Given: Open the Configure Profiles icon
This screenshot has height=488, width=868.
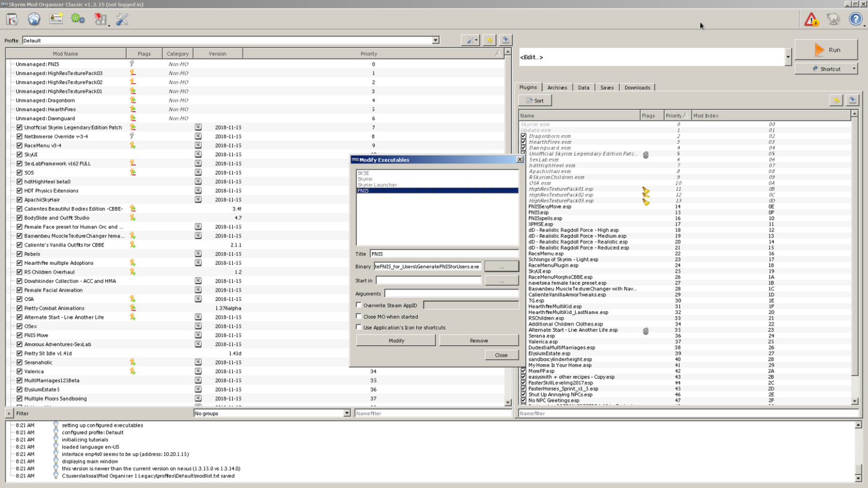Looking at the screenshot, I should click(x=56, y=20).
